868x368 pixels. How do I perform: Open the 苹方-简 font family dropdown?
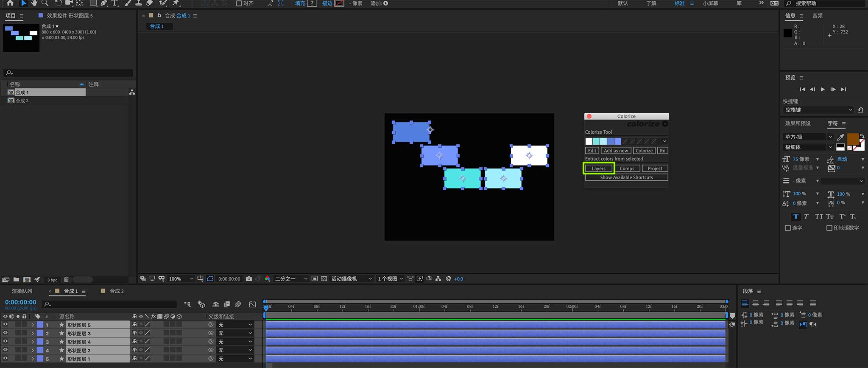coord(808,137)
